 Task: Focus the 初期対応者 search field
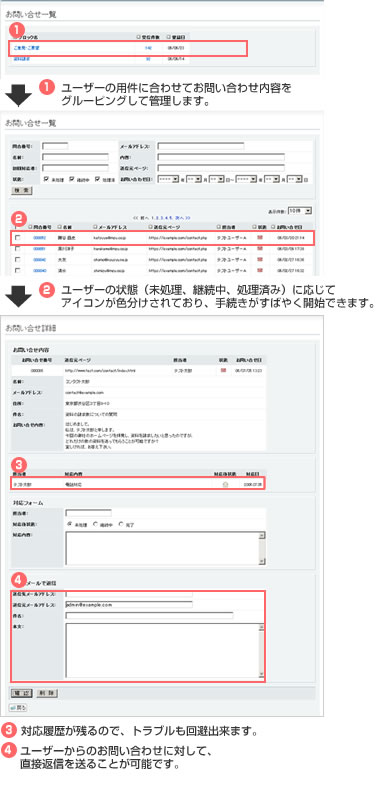(x=76, y=168)
